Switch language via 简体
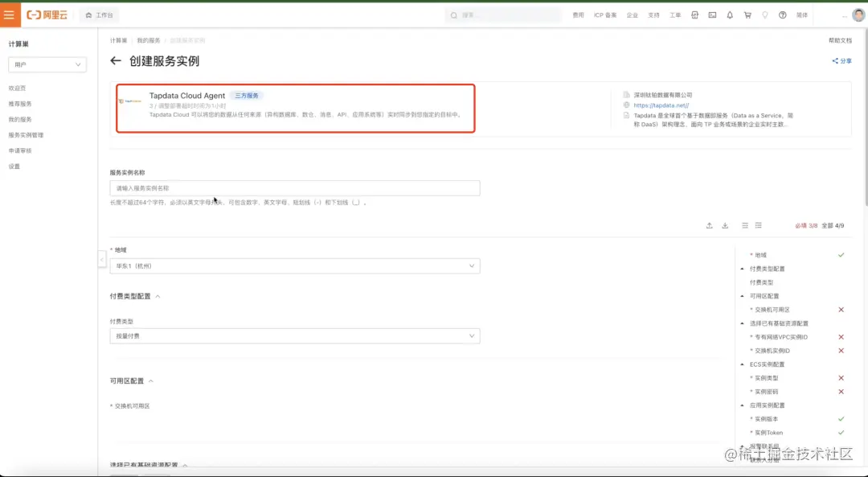This screenshot has height=477, width=868. pos(802,15)
